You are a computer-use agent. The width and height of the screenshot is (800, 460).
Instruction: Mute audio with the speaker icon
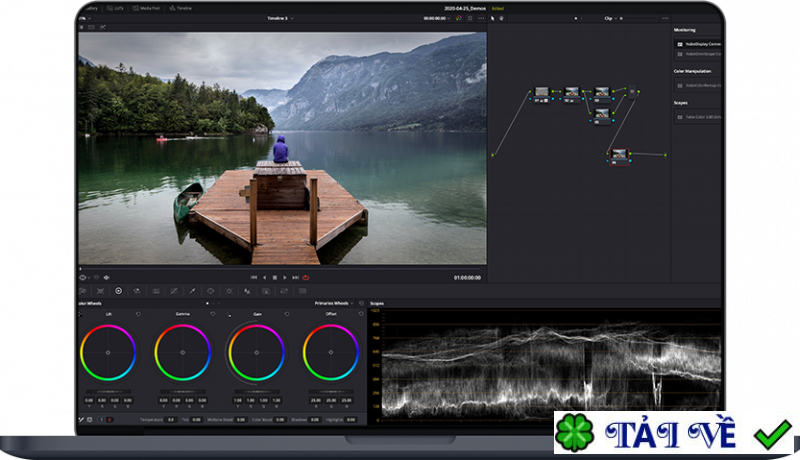(107, 277)
